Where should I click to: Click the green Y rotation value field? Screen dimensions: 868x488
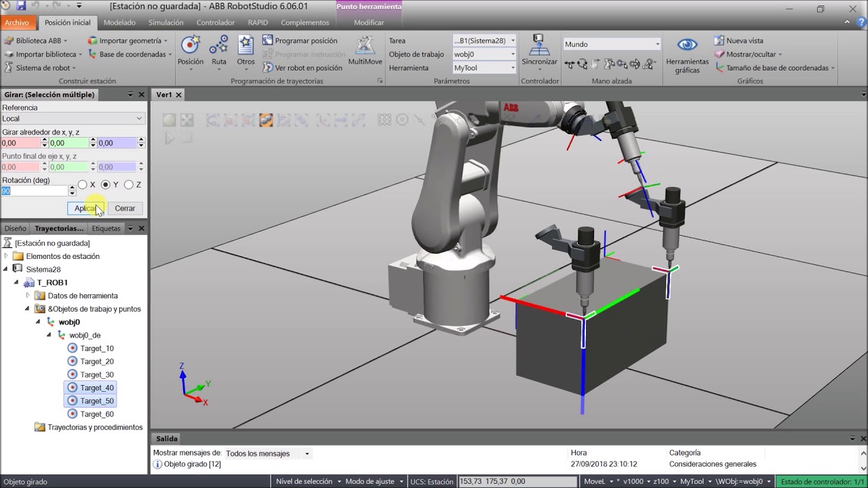[68, 143]
